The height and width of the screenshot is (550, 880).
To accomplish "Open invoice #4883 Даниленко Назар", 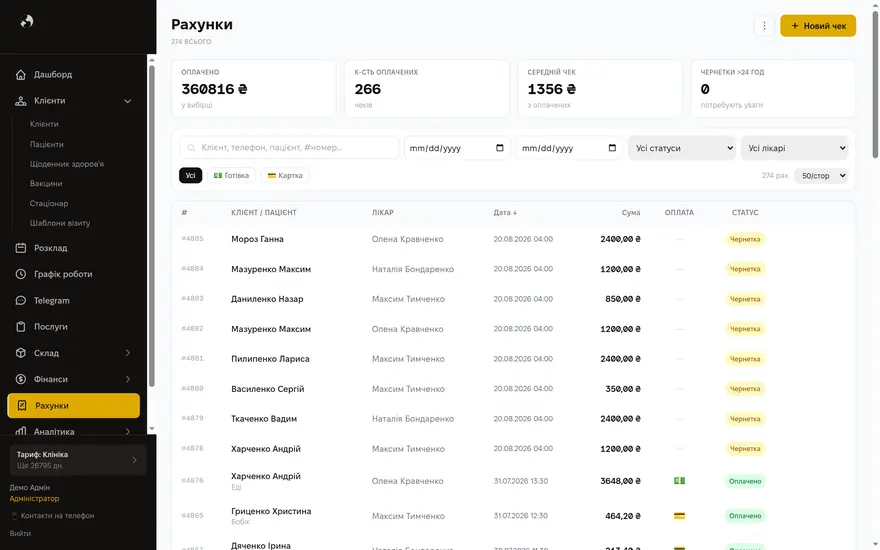I will pyautogui.click(x=513, y=299).
